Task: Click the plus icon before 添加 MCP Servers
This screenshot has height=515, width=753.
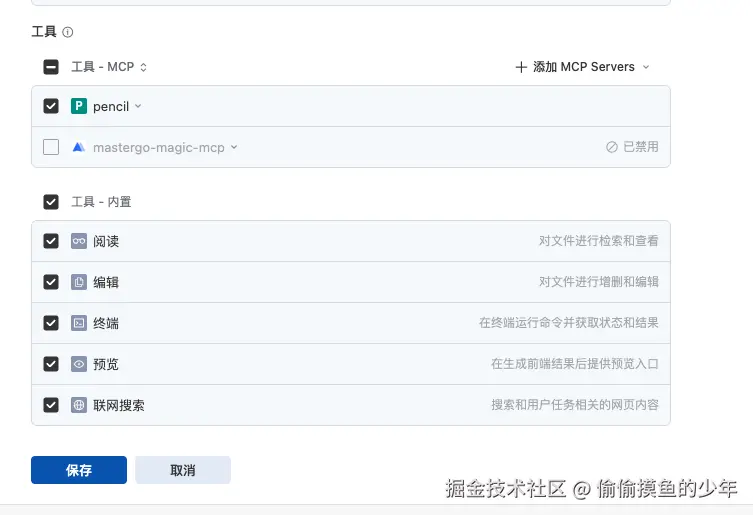Action: click(521, 67)
